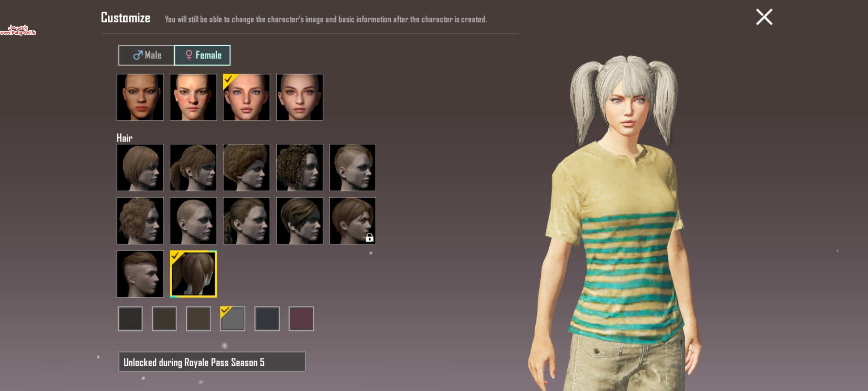Viewport: 868px width, 391px height.
Task: Select the side-shaved undercut hairstyle in the first row
Action: coord(353,168)
